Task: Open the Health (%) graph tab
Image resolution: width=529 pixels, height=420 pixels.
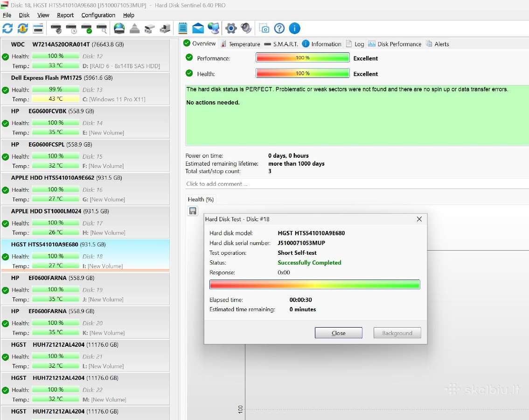Action: coord(201,199)
